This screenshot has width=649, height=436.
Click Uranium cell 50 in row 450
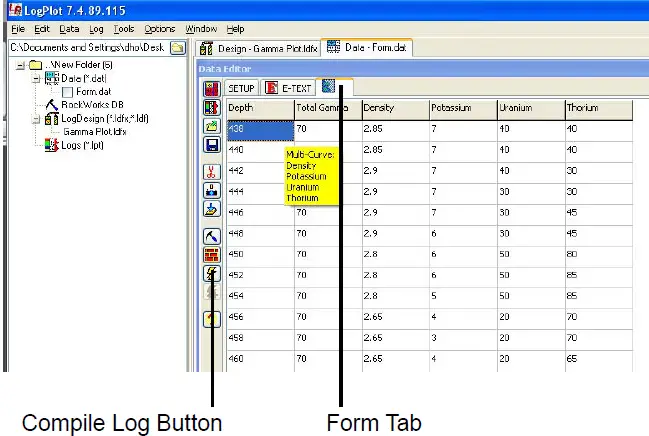[531, 256]
